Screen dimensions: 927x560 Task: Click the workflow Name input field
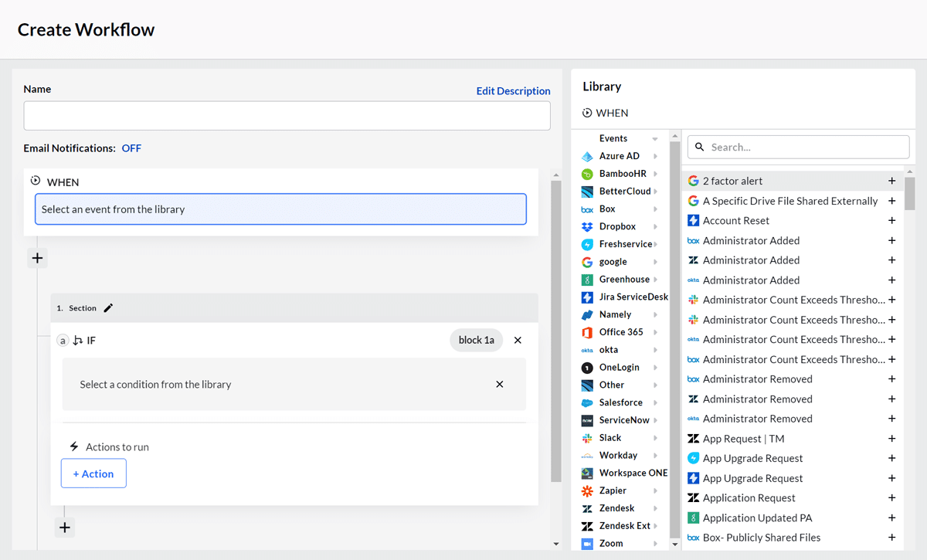point(287,115)
